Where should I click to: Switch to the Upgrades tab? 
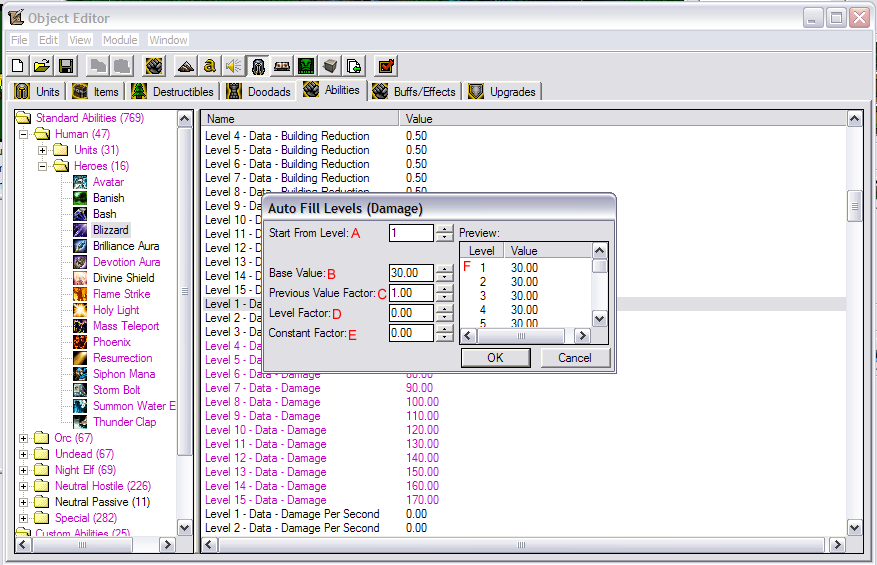point(502,91)
